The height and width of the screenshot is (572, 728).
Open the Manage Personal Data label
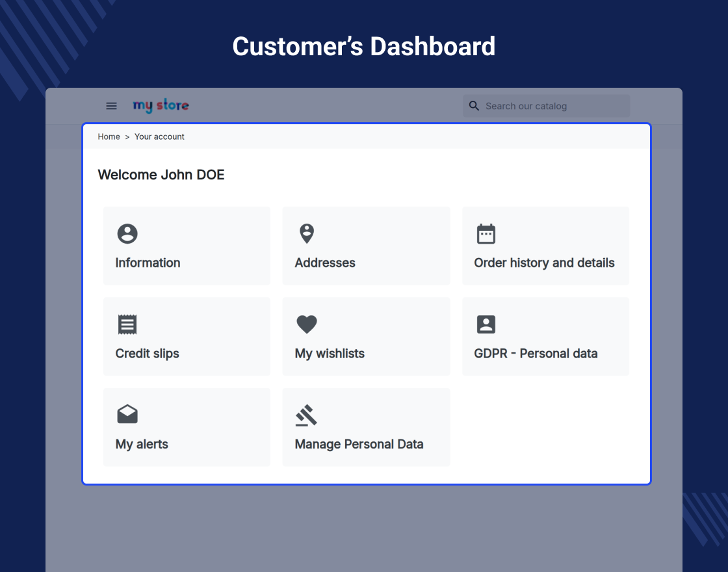pyautogui.click(x=359, y=445)
